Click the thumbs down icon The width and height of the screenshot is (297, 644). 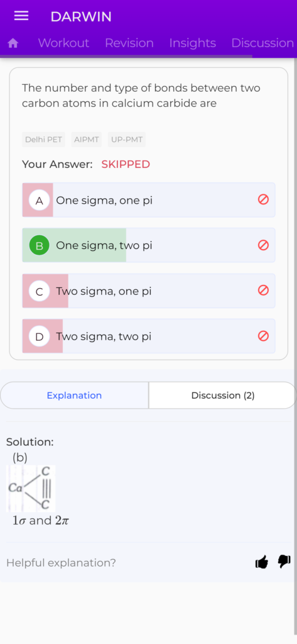[284, 562]
